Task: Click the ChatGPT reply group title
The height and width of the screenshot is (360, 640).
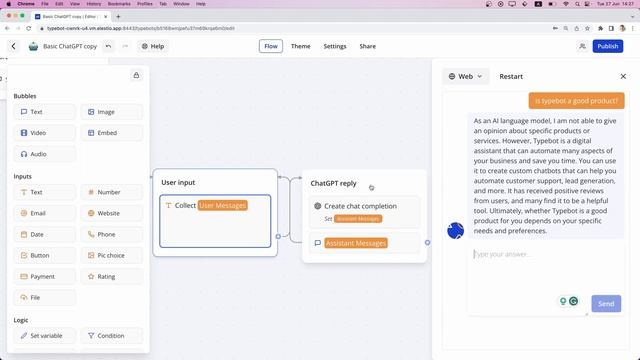Action: point(333,183)
